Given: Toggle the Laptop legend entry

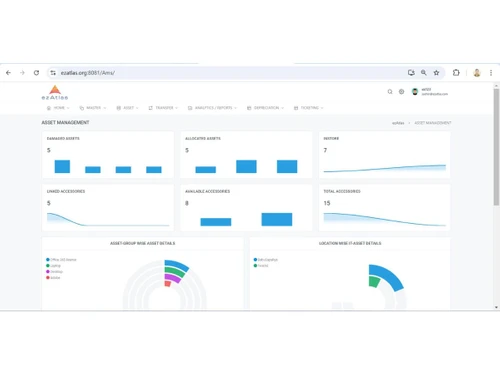Looking at the screenshot, I should tap(53, 266).
